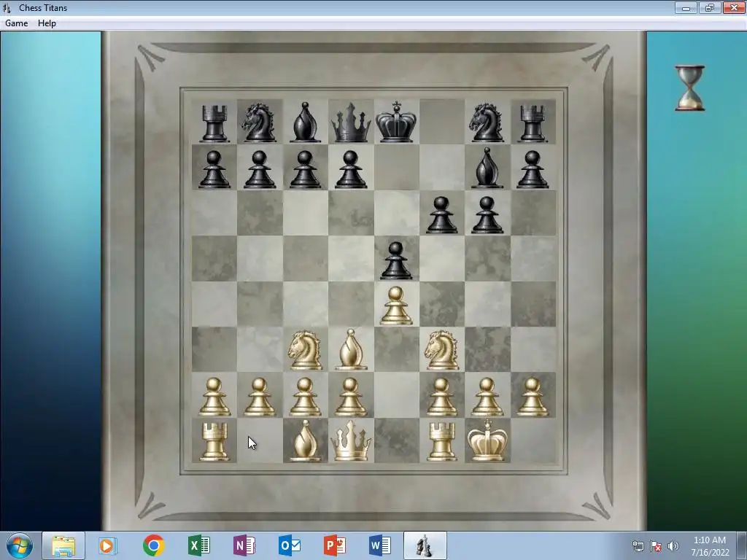The width and height of the screenshot is (747, 560).
Task: Open PowerPoint from the taskbar
Action: [334, 545]
